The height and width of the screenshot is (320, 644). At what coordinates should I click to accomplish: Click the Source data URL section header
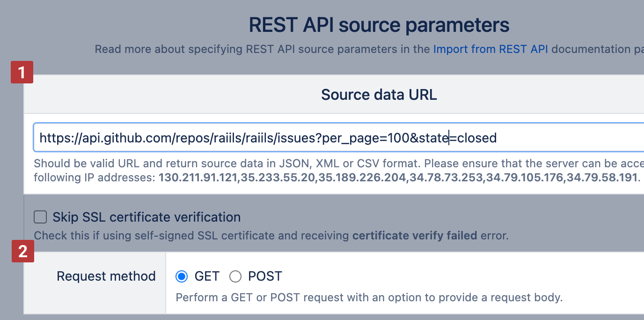[378, 94]
